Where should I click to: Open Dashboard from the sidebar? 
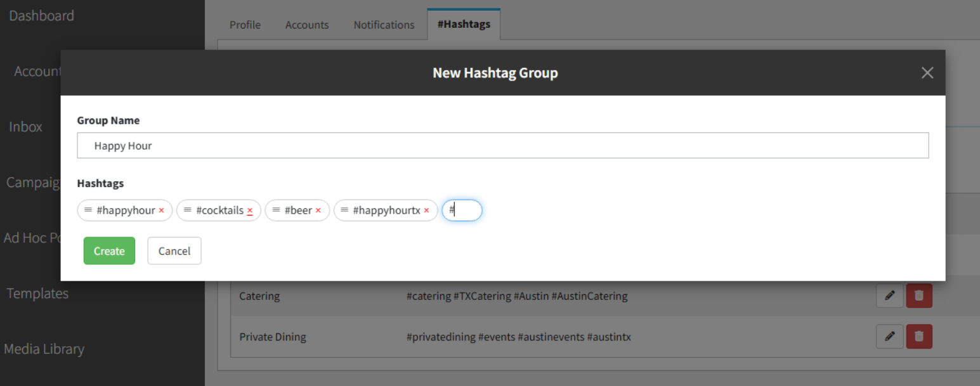pyautogui.click(x=42, y=15)
